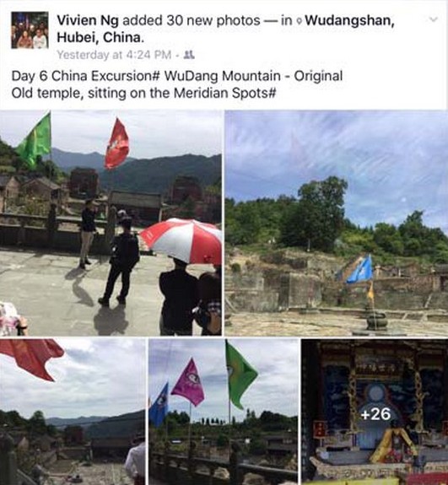
Task: Click the red flag in umbrella photo
Action: click(116, 144)
